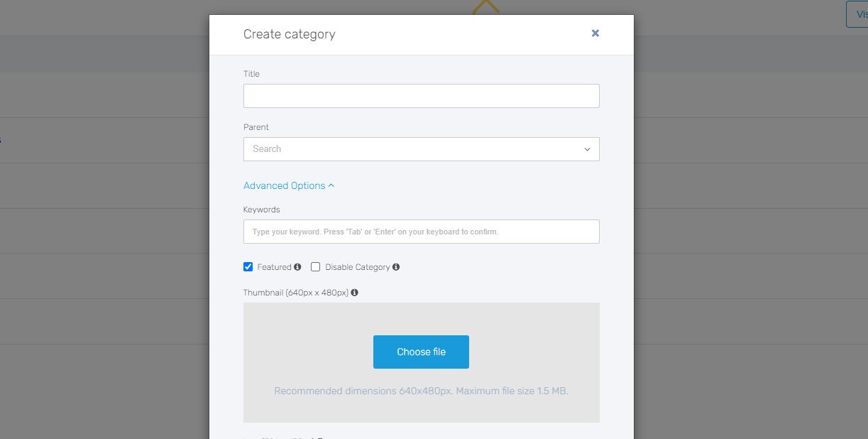Click the close X on the modal

pos(595,33)
